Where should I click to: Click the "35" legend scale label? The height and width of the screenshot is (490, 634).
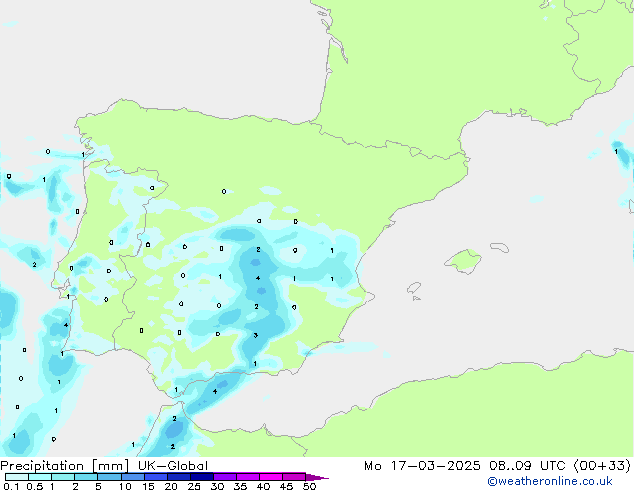point(240,486)
